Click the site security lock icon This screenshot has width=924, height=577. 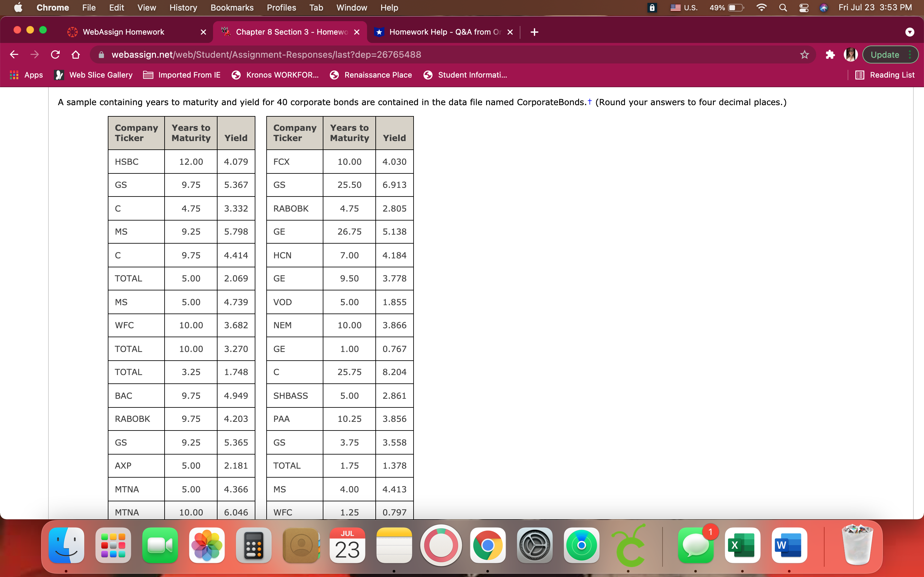coord(101,54)
